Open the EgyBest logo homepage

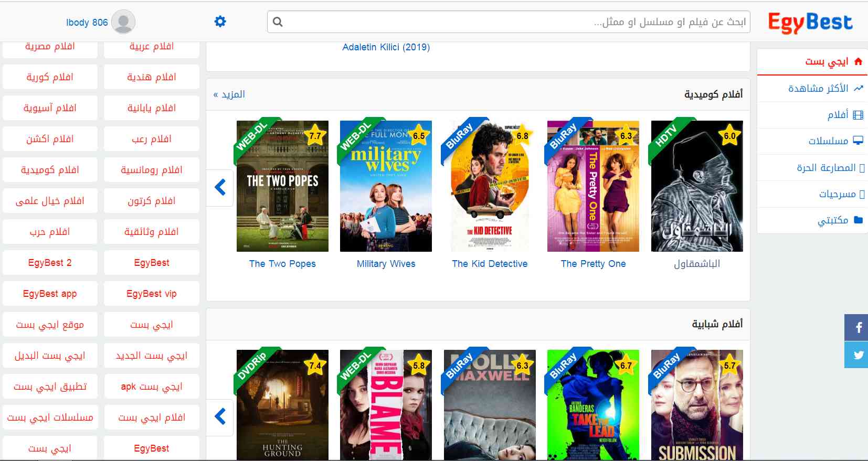tap(810, 22)
